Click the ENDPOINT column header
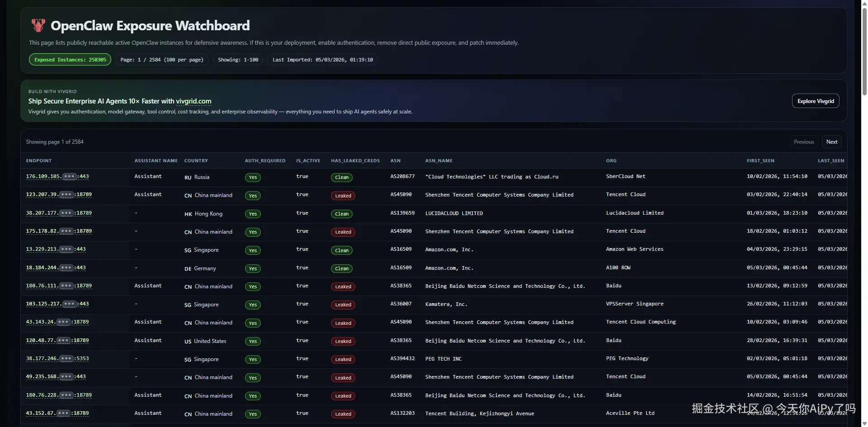Viewport: 868px width, 427px height. point(39,161)
